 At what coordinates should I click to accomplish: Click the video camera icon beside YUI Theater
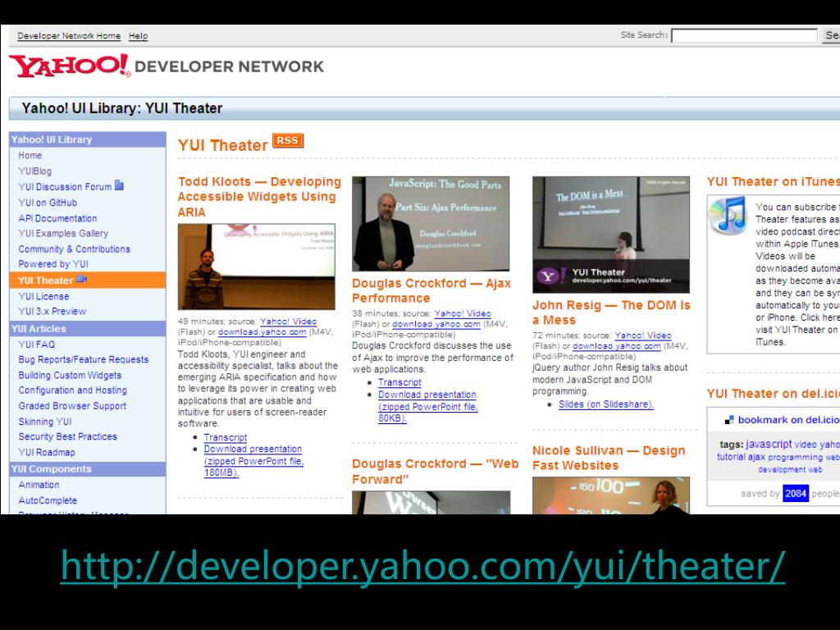pyautogui.click(x=81, y=279)
